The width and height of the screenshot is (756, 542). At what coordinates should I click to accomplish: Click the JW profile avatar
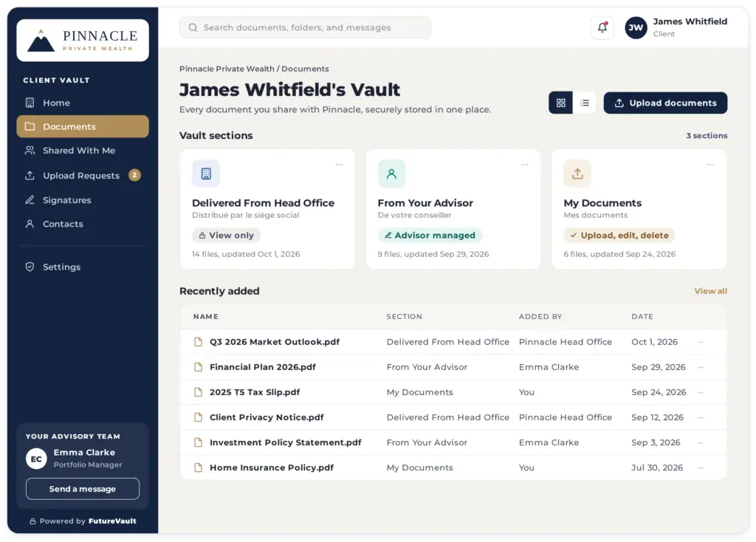point(636,27)
